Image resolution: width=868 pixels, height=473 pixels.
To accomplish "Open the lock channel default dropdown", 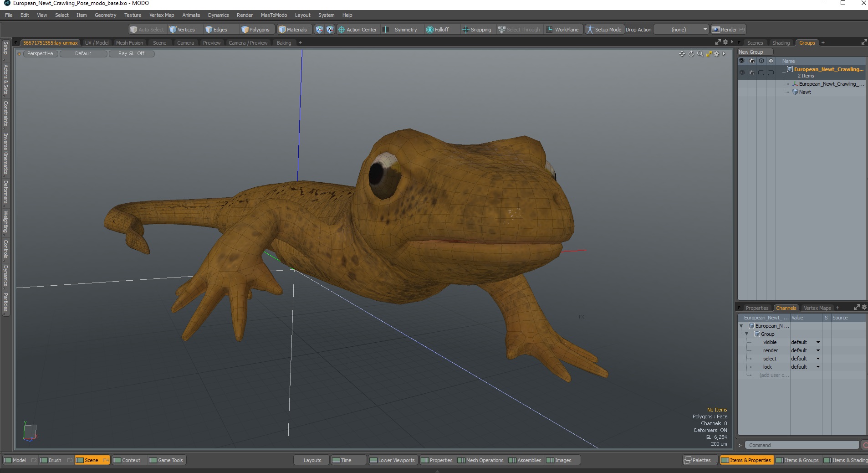I will click(x=806, y=367).
